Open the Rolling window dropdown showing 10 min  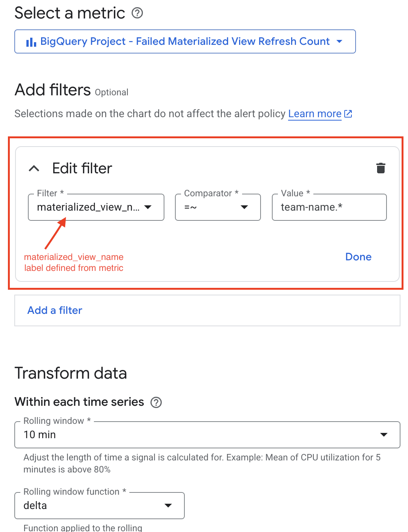click(207, 434)
